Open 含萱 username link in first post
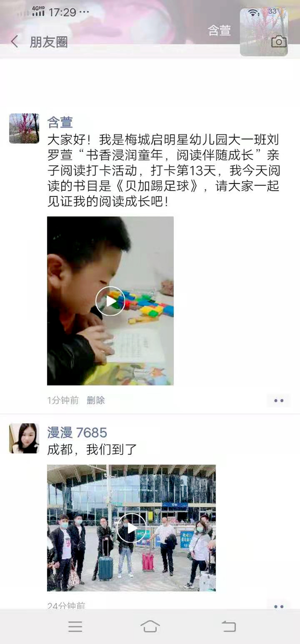Screen dimensions: 300x644 pos(60,122)
